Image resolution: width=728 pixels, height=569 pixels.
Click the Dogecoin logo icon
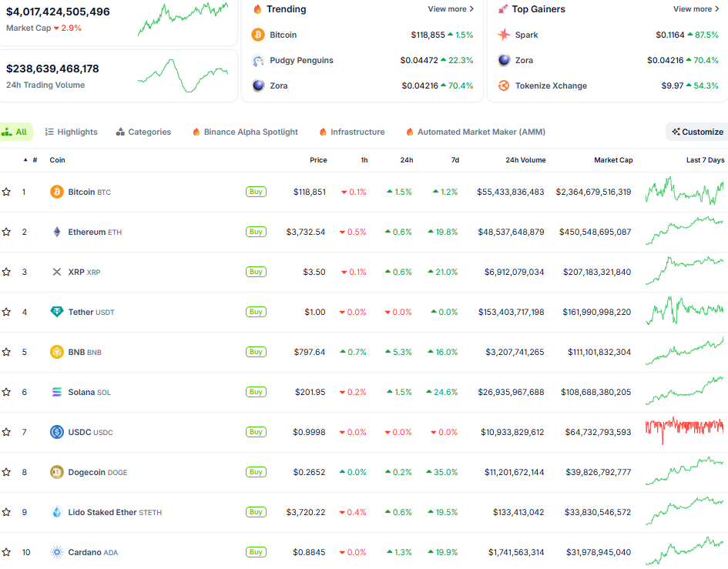coord(56,472)
